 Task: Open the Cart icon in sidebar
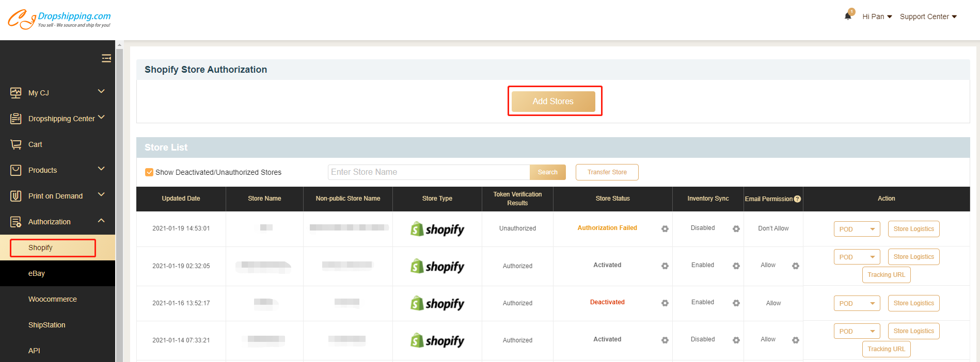coord(16,144)
